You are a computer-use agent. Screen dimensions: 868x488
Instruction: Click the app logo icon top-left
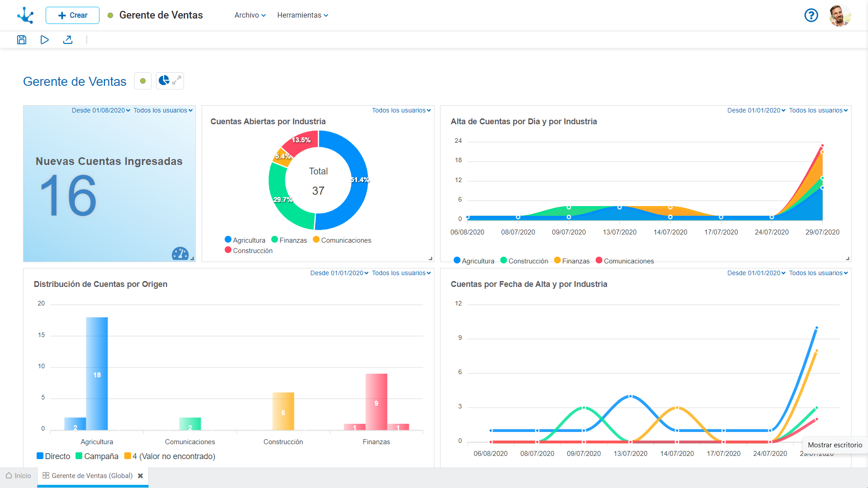[x=25, y=15]
